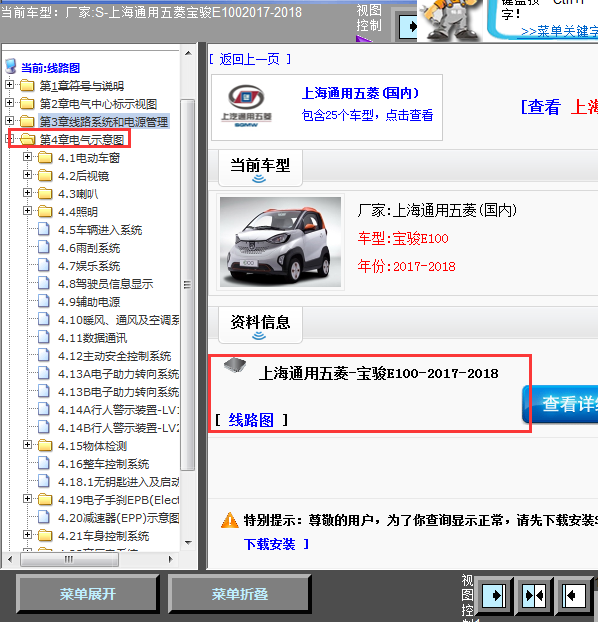Click the folder icon of 4.1电动车窗

(x=45, y=157)
